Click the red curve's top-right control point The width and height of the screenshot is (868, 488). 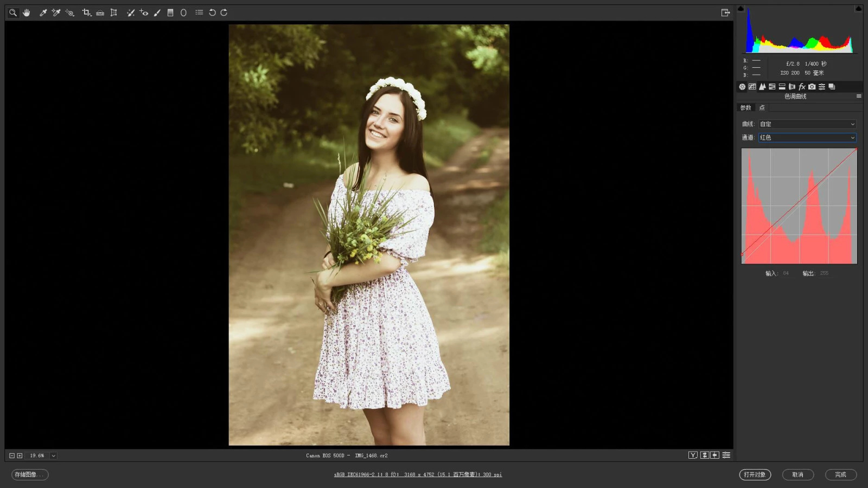[856, 149]
